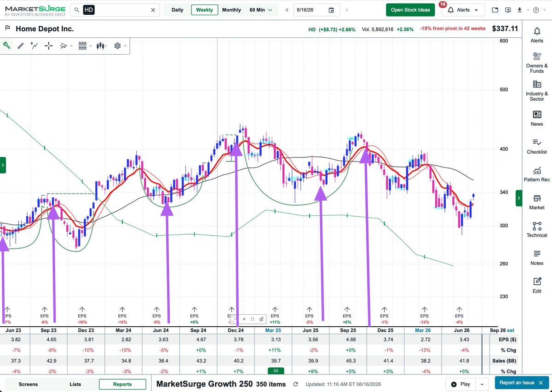Select the candlestick chart style icon
This screenshot has width=552, height=392.
coord(101,46)
